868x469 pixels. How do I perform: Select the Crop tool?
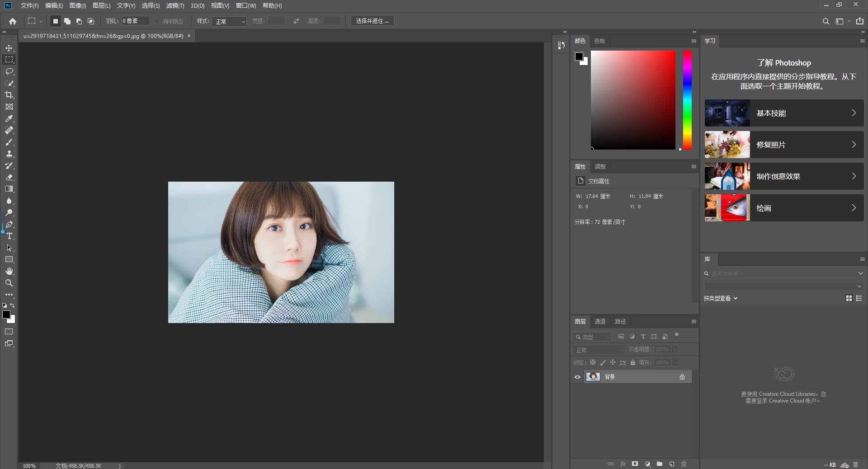[9, 95]
